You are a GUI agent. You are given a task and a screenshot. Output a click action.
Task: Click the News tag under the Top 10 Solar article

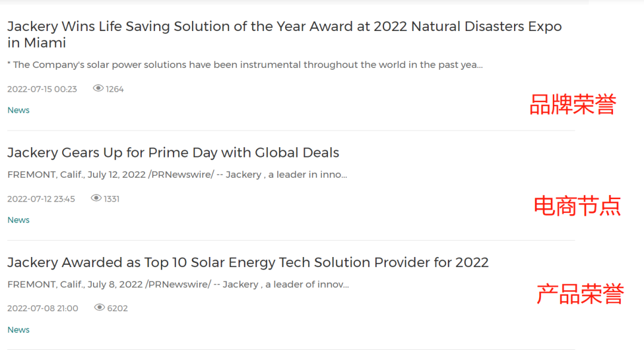click(18, 330)
